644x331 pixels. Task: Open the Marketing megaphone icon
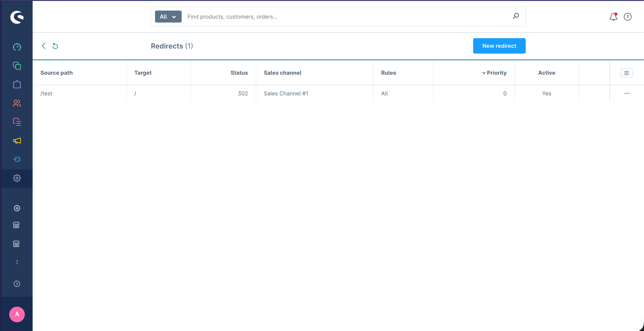click(x=17, y=141)
